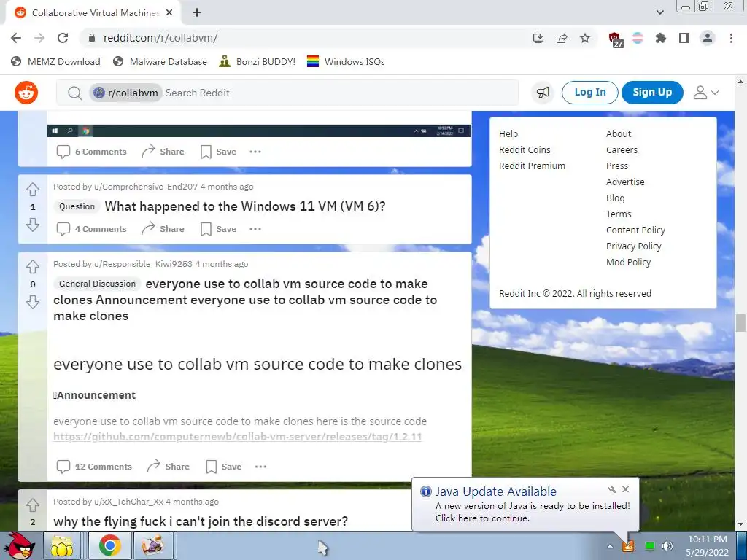Click the Reddit advertise megaphone icon

pos(543,93)
